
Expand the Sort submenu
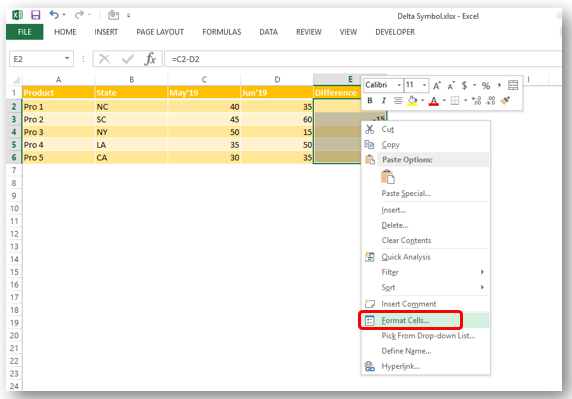425,287
